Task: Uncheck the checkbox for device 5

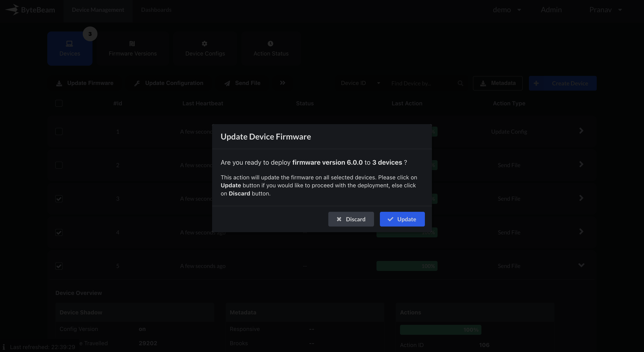Action: coord(59,266)
